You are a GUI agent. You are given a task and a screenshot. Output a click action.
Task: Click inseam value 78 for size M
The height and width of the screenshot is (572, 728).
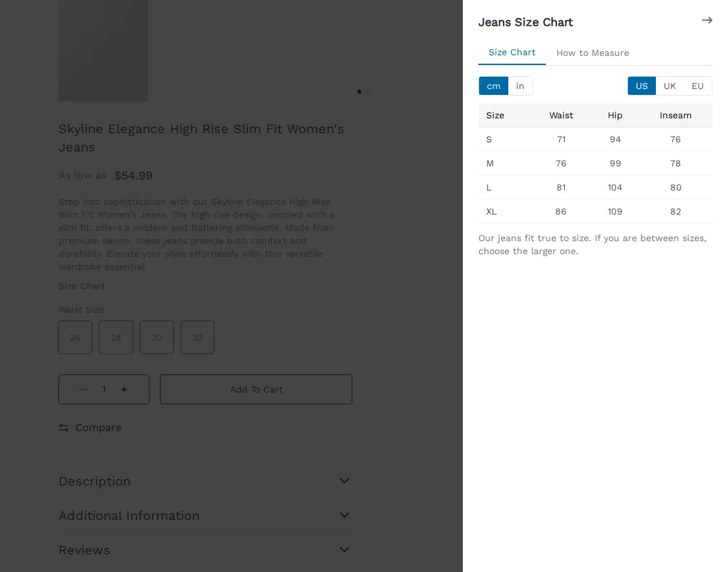(675, 163)
